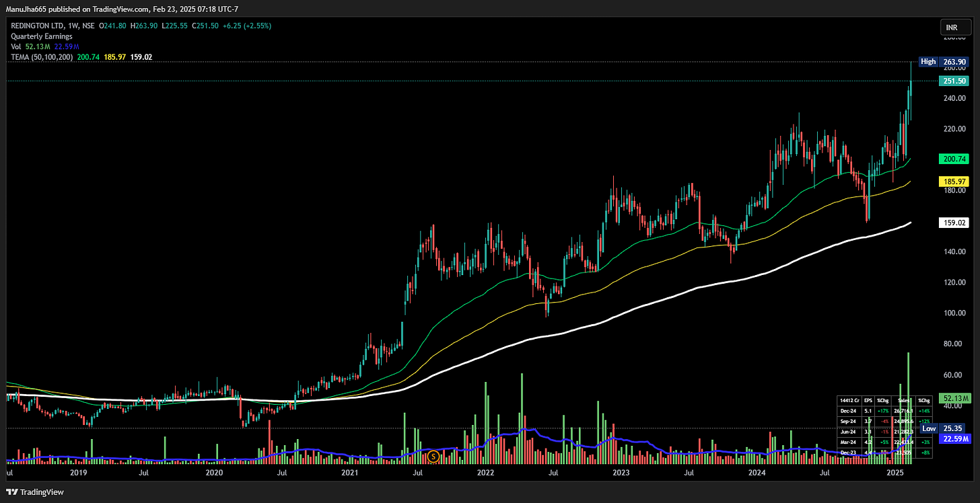Click the green 52.13M volume label on scale

pyautogui.click(x=954, y=399)
